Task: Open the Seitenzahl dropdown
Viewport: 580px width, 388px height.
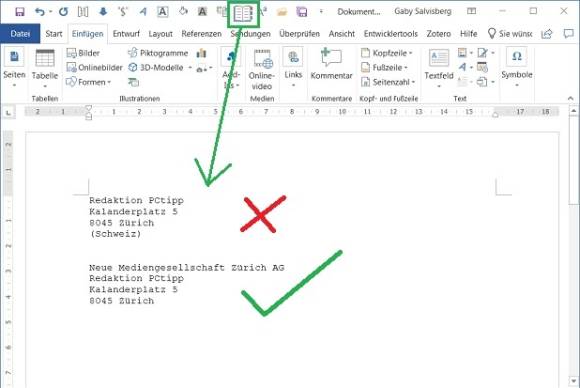Action: (x=388, y=82)
